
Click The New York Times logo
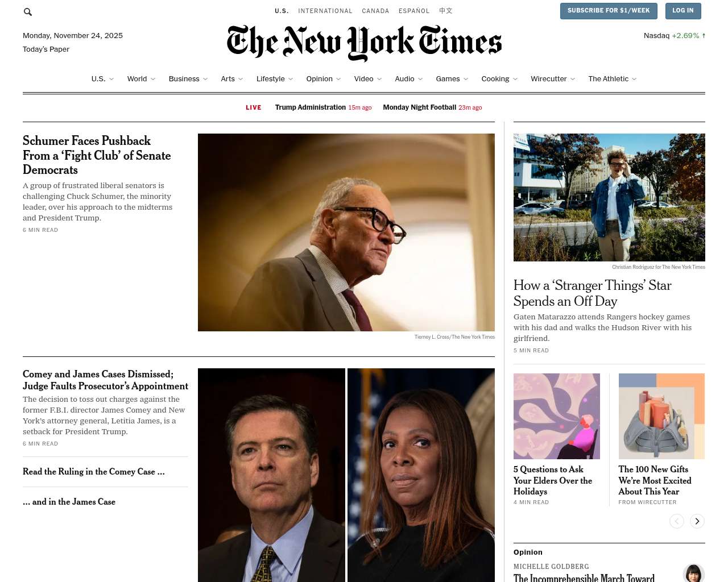click(364, 43)
